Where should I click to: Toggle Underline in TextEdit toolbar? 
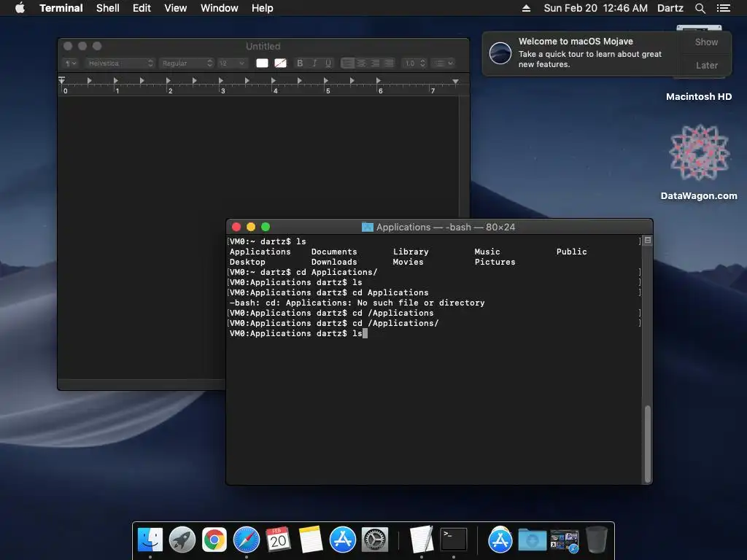(328, 63)
